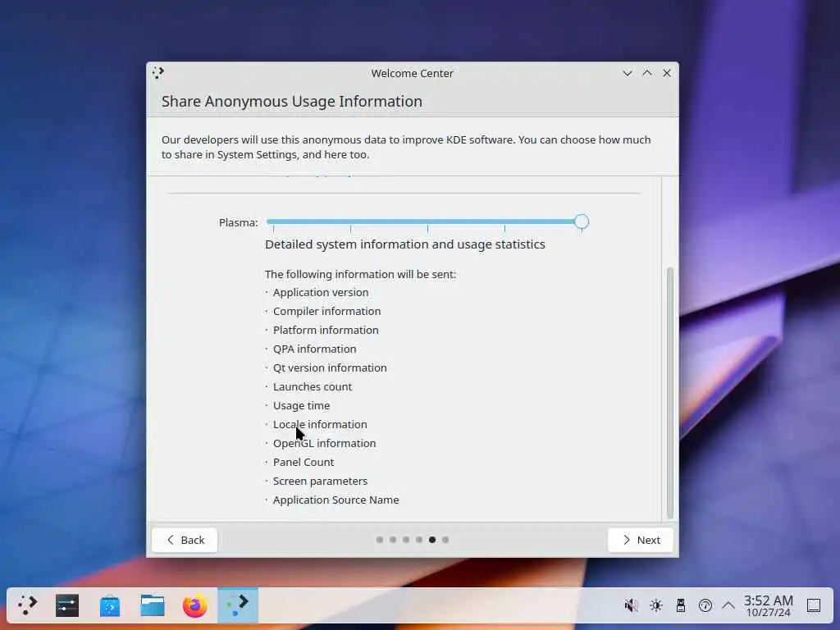Set Plasma slider to the first tick
Image resolution: width=840 pixels, height=630 pixels.
[x=274, y=221]
